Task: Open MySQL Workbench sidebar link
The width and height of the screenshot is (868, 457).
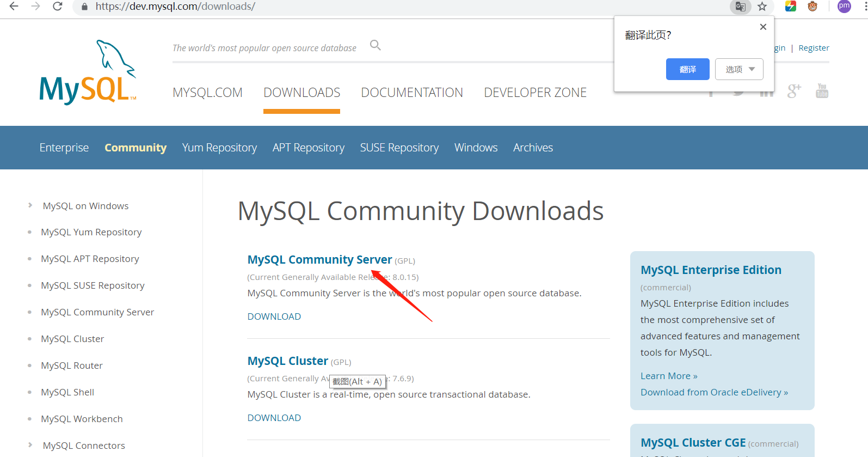Action: click(82, 419)
